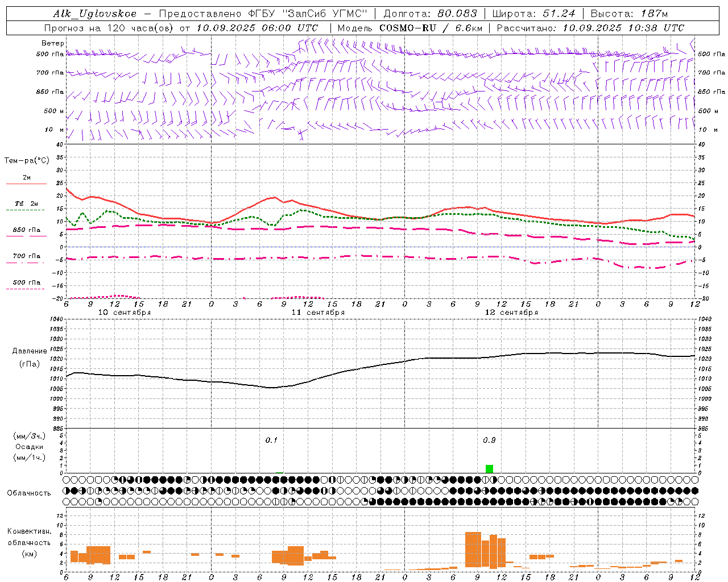
Task: Click the red solid line sample under 2м legend
Action: coord(26,184)
